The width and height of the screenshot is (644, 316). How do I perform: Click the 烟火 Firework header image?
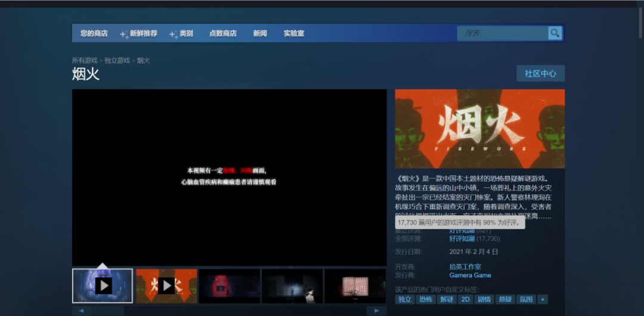click(x=479, y=129)
